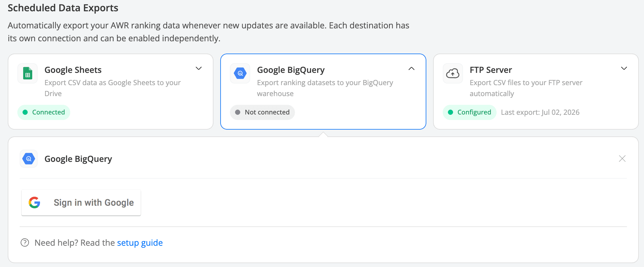Click the Google G logo
This screenshot has width=644, height=267.
pos(34,203)
